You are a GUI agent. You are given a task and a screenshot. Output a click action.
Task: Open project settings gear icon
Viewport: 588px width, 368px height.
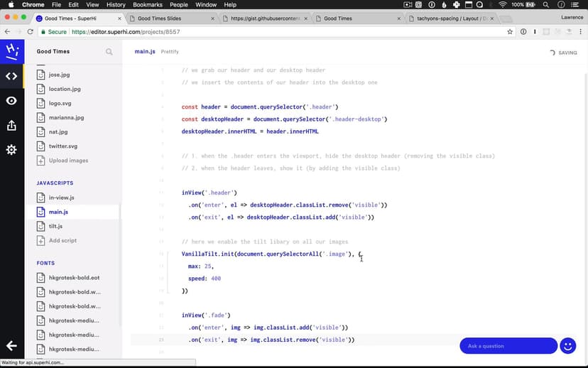pos(11,150)
